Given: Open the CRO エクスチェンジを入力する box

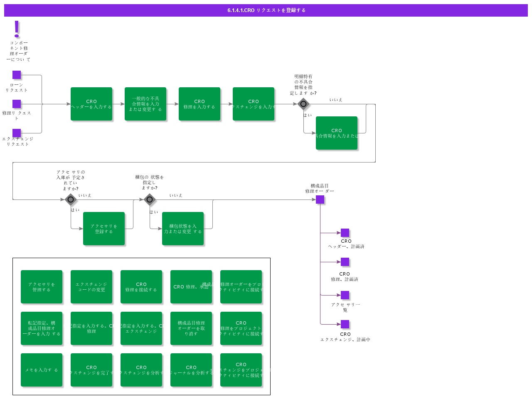Looking at the screenshot, I should [254, 104].
